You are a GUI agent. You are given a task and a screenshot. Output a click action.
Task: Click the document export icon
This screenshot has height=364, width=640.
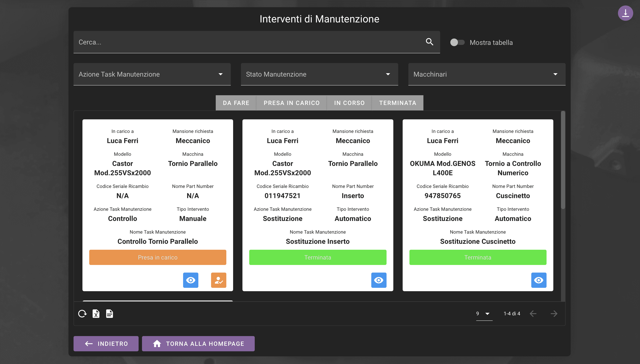pyautogui.click(x=109, y=313)
